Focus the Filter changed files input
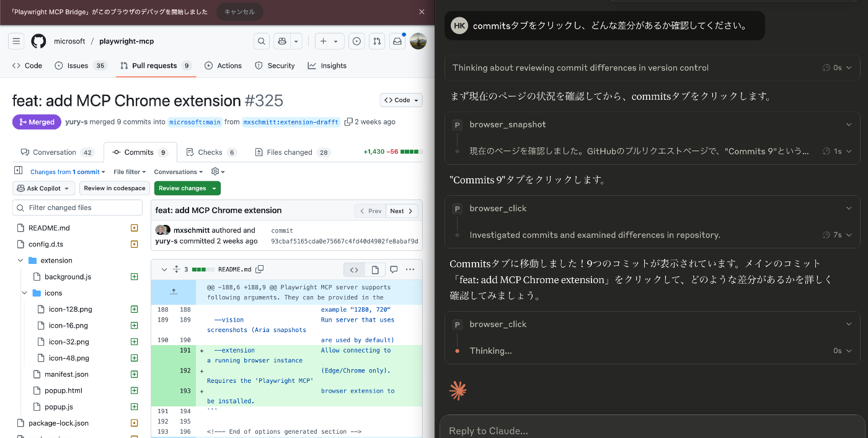868x438 pixels. (x=77, y=208)
